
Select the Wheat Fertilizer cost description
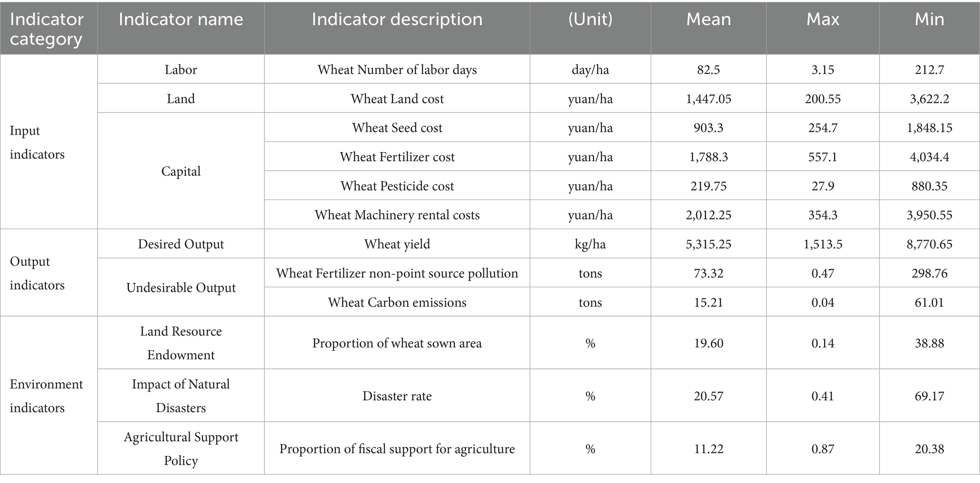[x=397, y=157]
